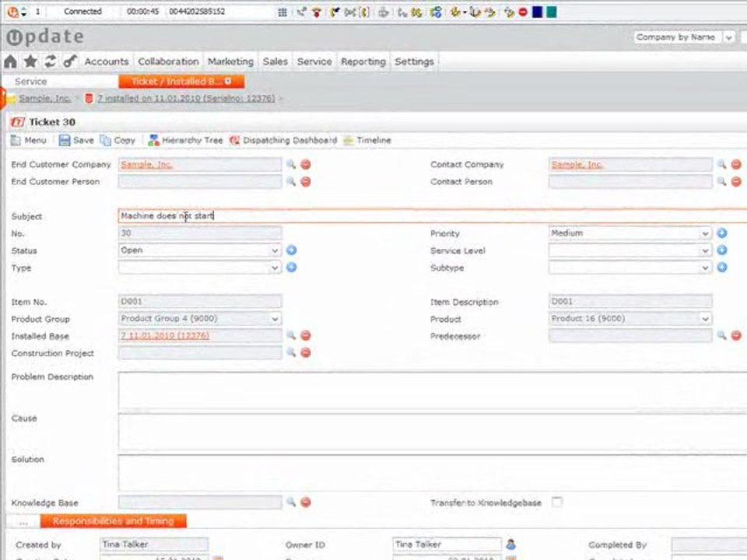Expand the Product Group dropdown

(199, 319)
